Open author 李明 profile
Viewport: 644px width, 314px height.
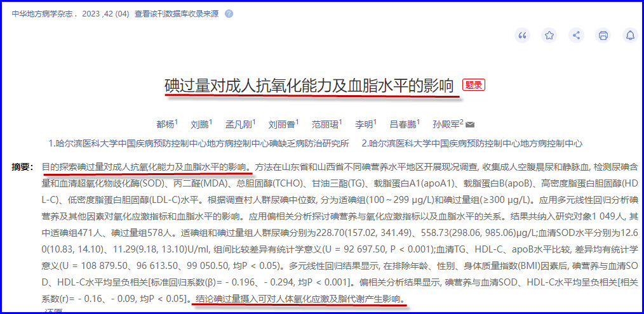pos(363,124)
